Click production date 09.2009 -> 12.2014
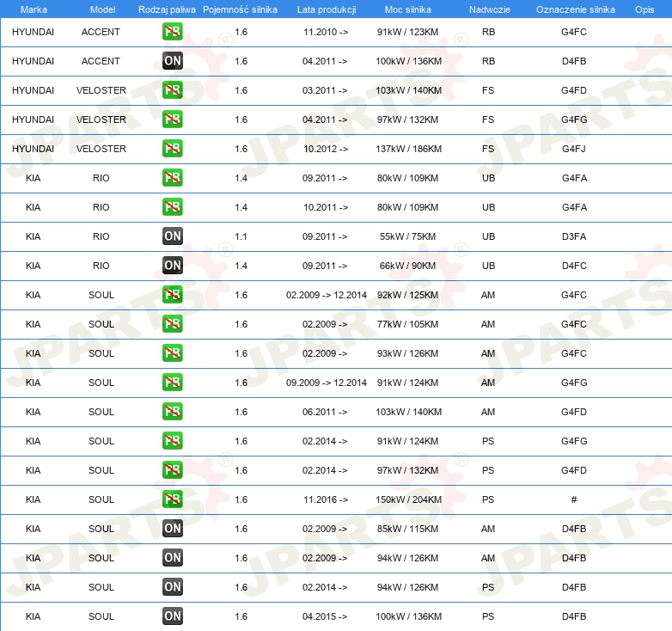This screenshot has height=631, width=672. pos(327,383)
